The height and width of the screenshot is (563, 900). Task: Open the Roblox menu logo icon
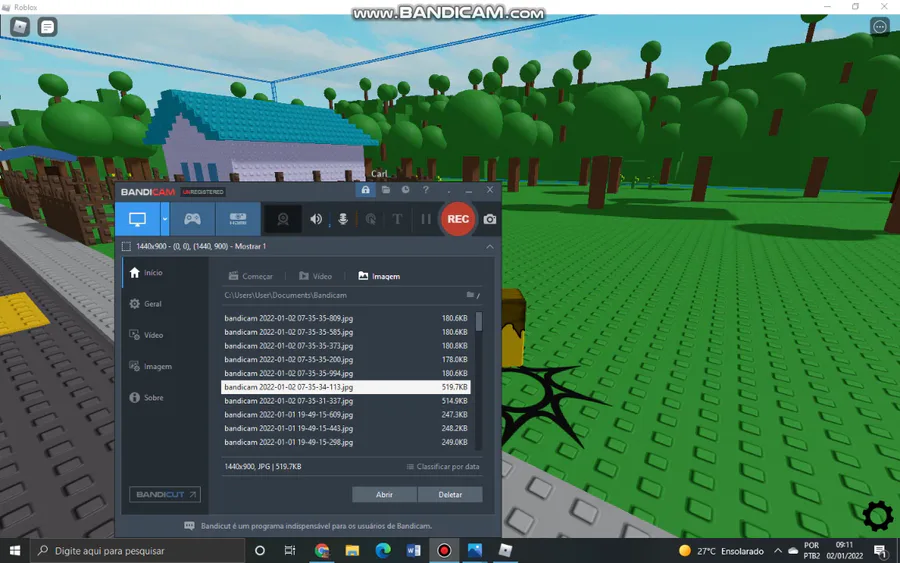20,26
